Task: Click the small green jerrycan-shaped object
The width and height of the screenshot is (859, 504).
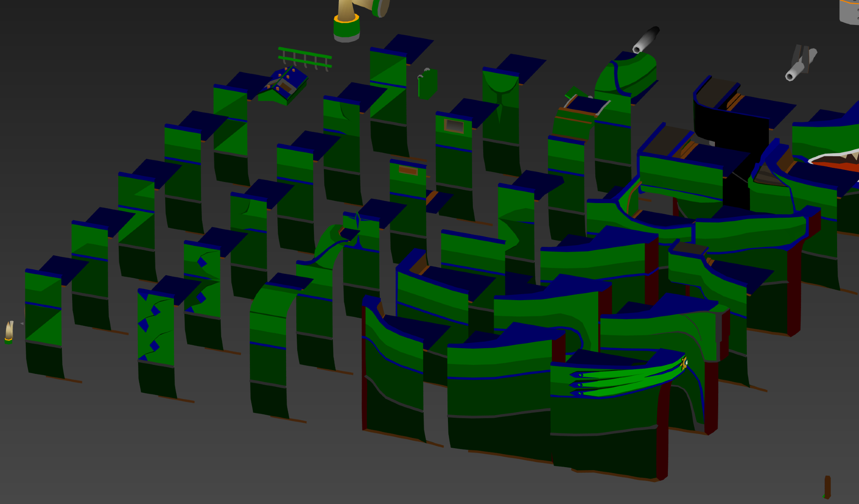Action: [427, 85]
